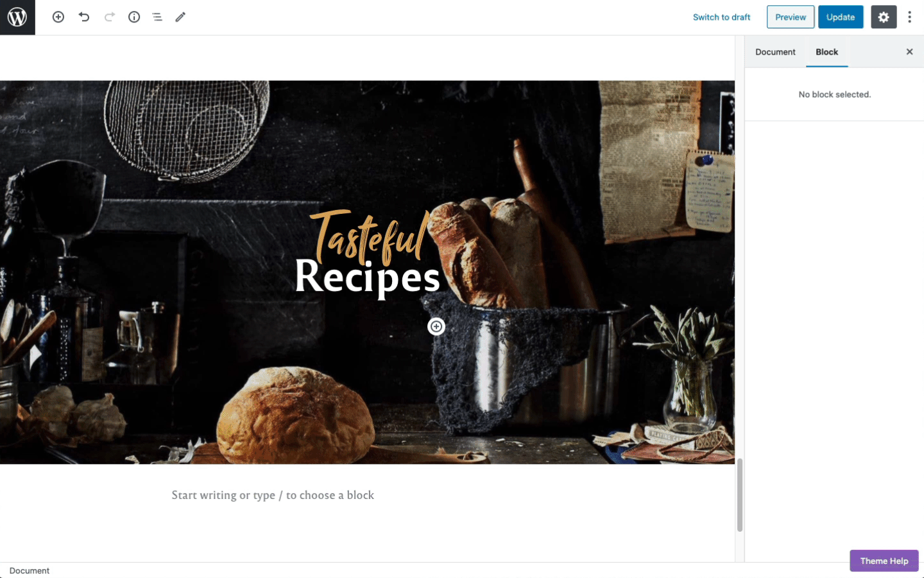The height and width of the screenshot is (578, 924).
Task: Open the Theme Help button
Action: click(x=884, y=561)
